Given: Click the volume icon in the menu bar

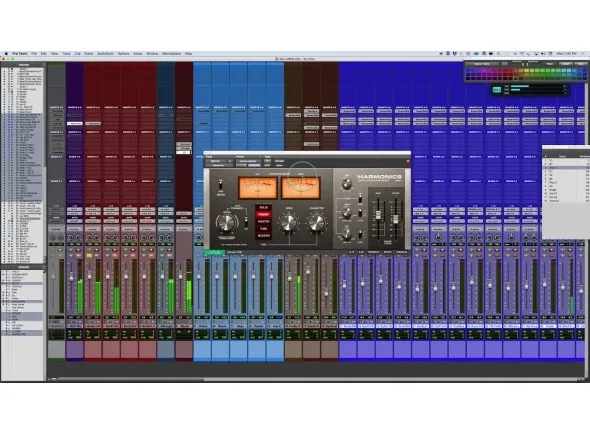Looking at the screenshot, I should point(542,54).
